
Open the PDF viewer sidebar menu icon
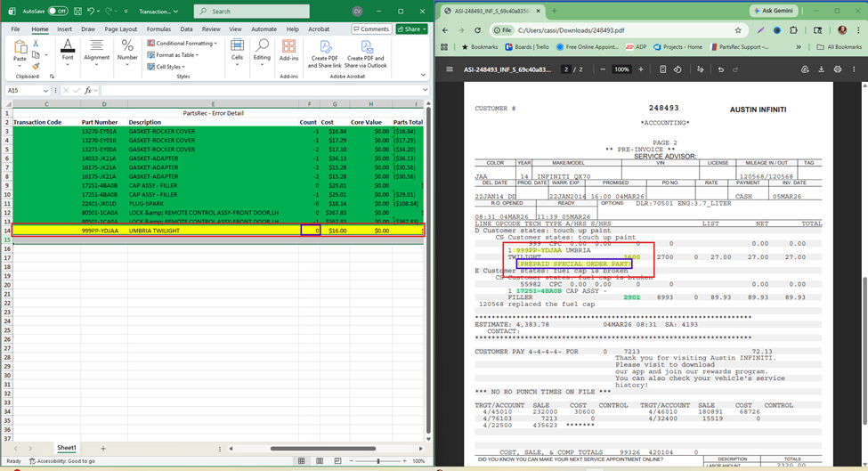[450, 69]
